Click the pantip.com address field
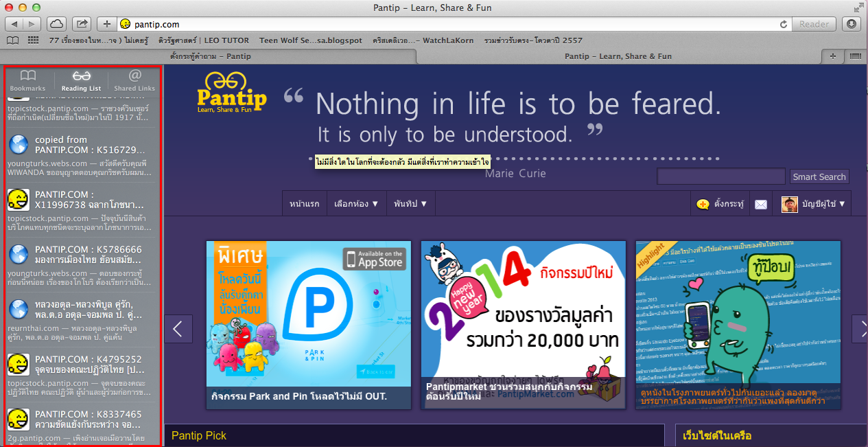 453,24
